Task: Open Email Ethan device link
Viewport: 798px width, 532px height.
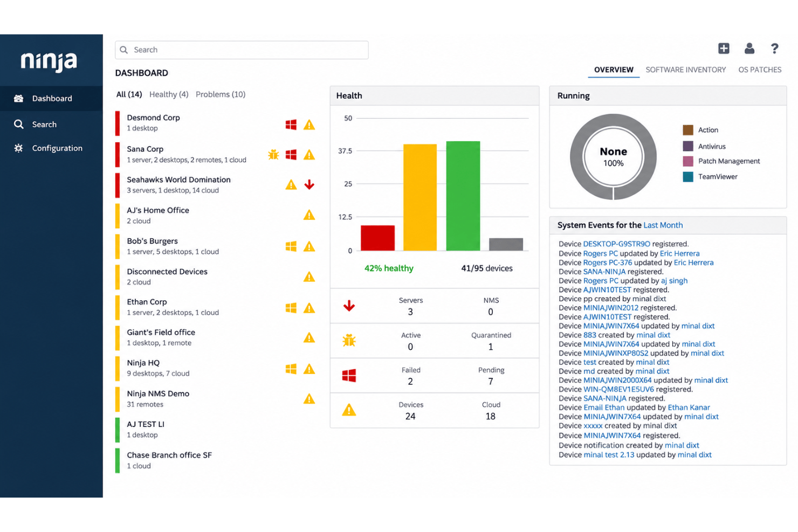Action: pyautogui.click(x=604, y=407)
